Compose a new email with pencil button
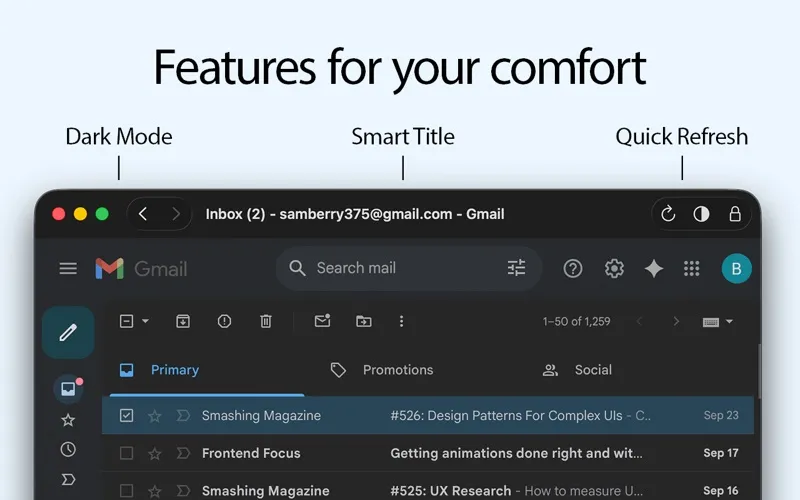This screenshot has height=500, width=800. pyautogui.click(x=68, y=333)
